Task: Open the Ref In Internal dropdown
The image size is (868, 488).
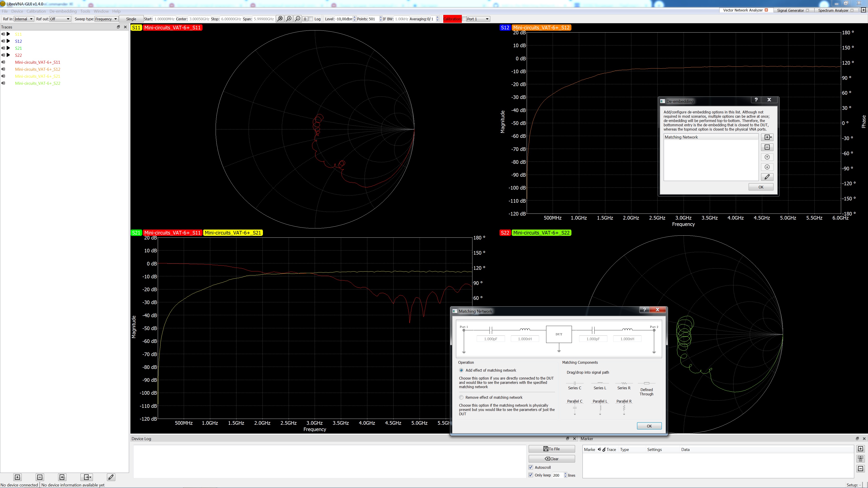Action: point(24,19)
